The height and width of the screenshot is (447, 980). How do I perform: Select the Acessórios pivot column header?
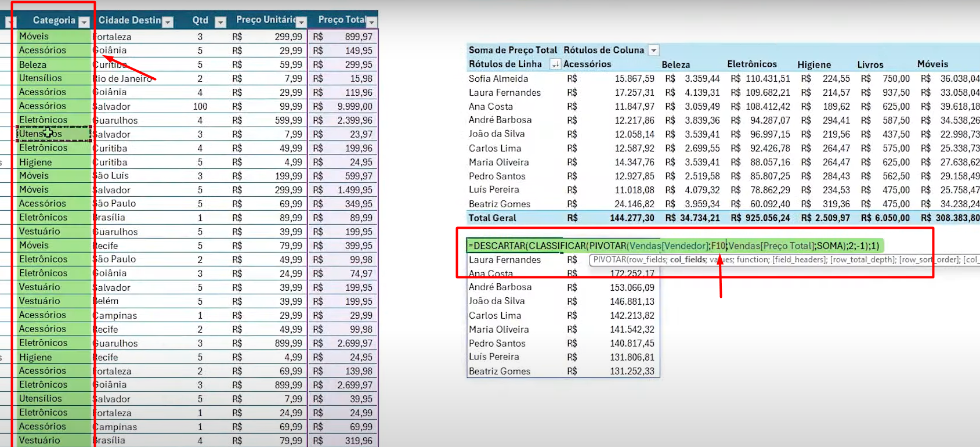click(587, 64)
